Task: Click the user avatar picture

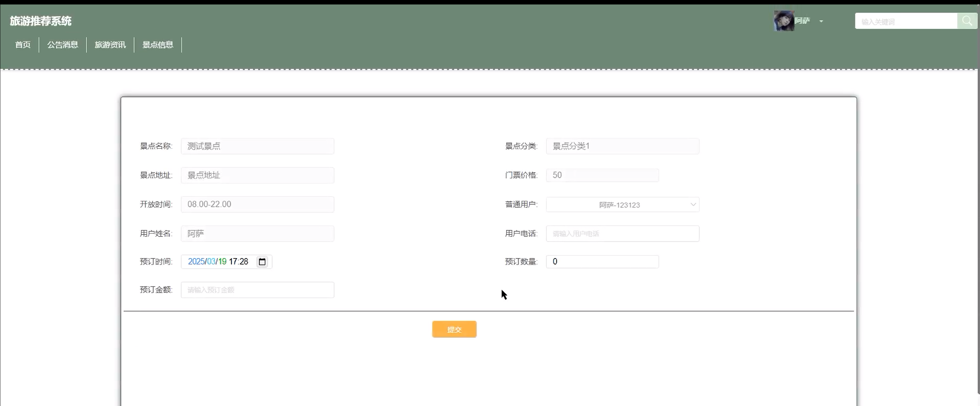Action: 784,21
